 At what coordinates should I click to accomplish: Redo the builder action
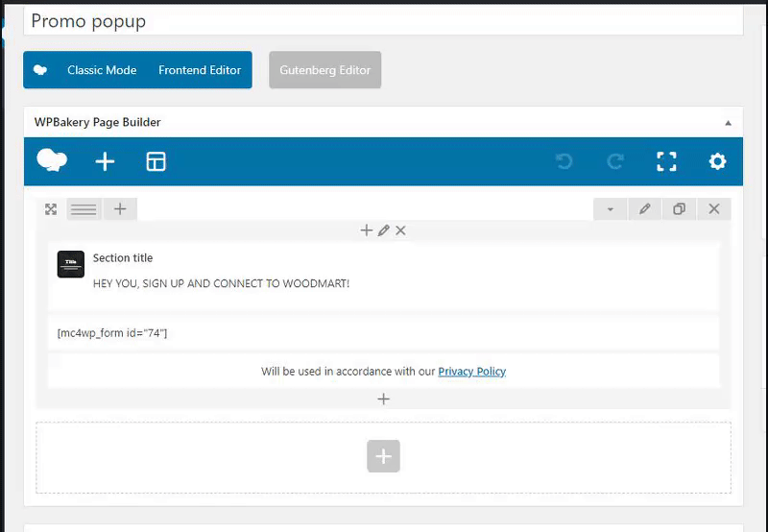[x=615, y=161]
